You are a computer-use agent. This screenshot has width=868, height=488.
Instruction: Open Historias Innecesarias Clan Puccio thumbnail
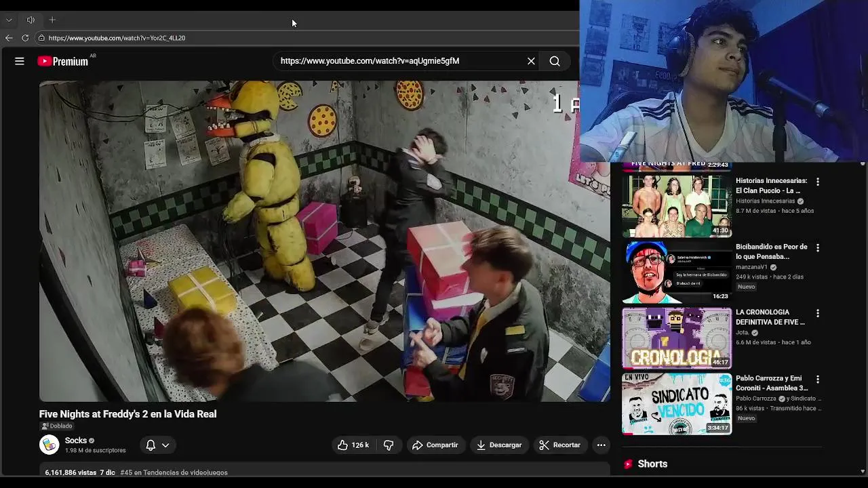click(677, 206)
